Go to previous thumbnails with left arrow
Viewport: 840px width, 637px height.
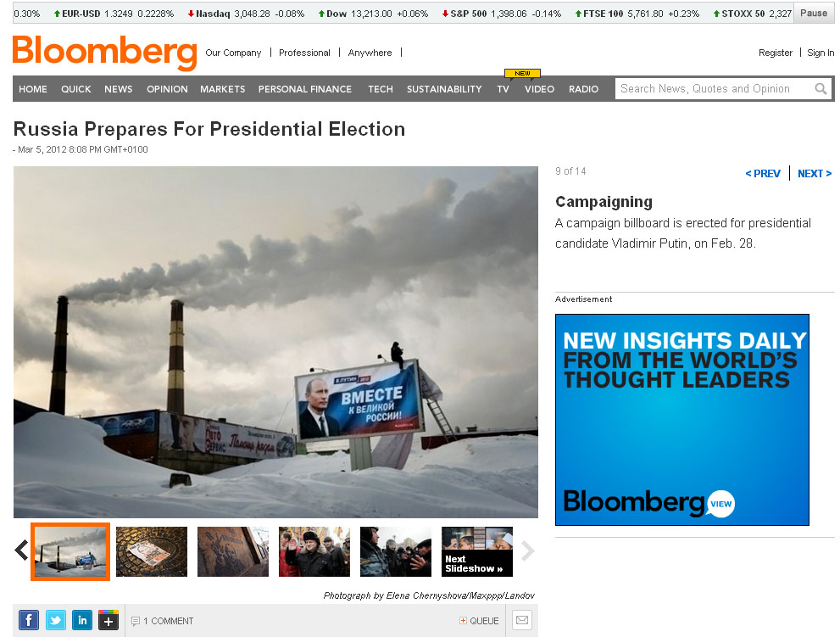[x=21, y=550]
